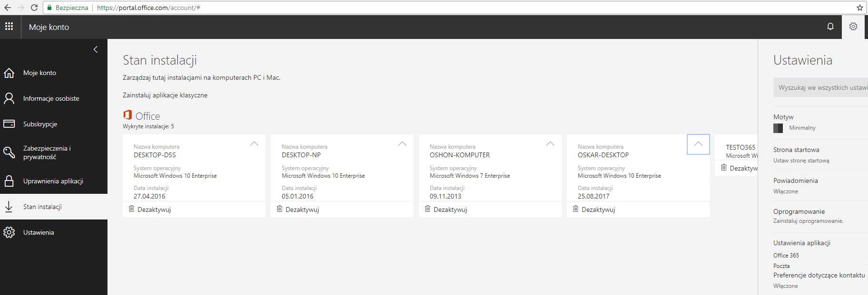Open Strona startowa settings heading
Screen dimensions: 868x295
[x=796, y=150]
